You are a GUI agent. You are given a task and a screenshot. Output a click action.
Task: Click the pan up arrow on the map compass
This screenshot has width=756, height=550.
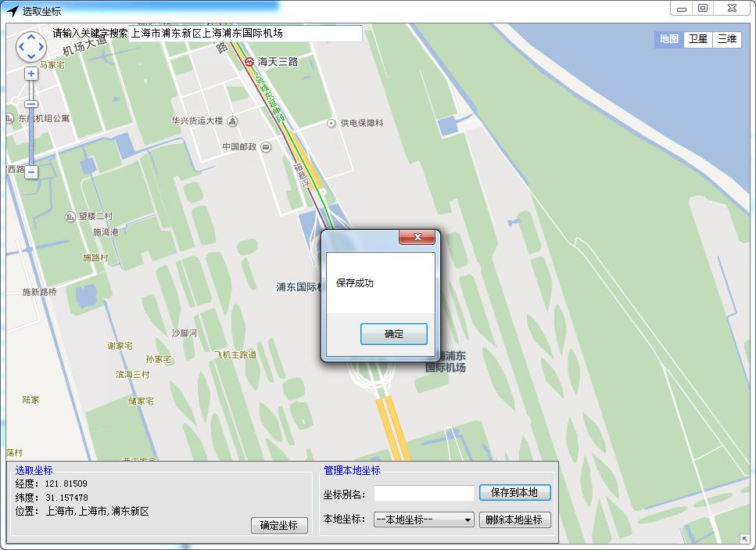coord(30,36)
